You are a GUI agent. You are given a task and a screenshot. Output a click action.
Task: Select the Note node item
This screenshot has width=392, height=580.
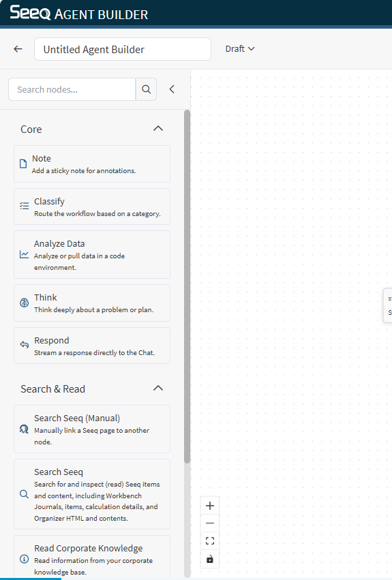(92, 164)
